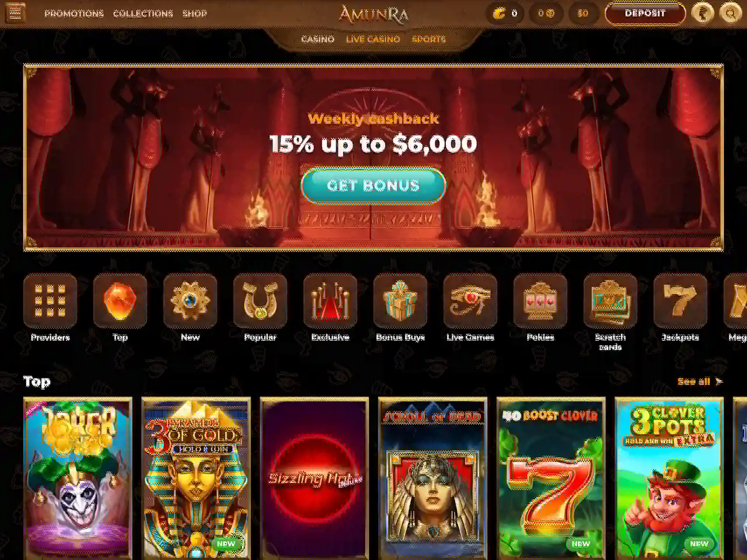Open the Sizzling Hot game thumbnail
The width and height of the screenshot is (747, 560).
pyautogui.click(x=315, y=478)
